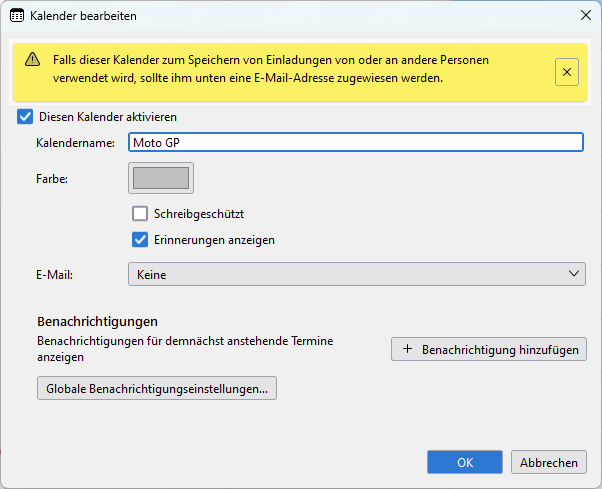Click the calendar icon in title bar
Screen dimensions: 602x489
point(17,16)
